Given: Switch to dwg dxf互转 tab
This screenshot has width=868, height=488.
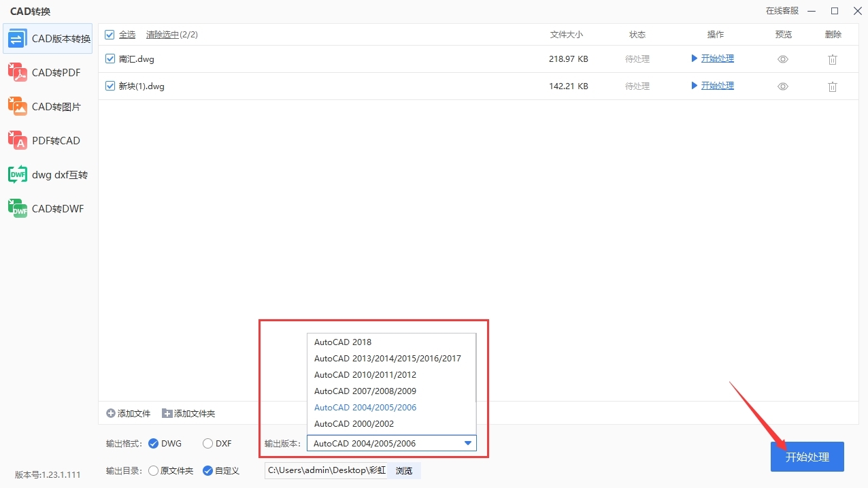Looking at the screenshot, I should [48, 174].
